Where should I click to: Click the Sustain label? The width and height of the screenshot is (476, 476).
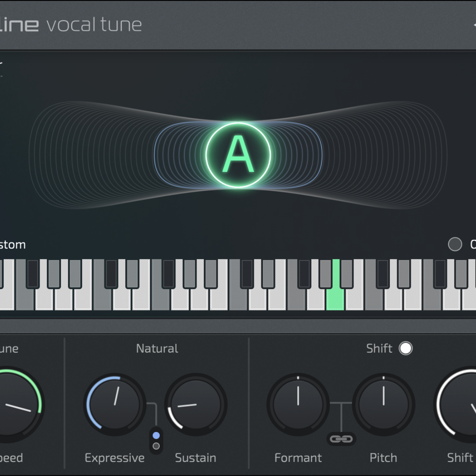click(x=195, y=458)
